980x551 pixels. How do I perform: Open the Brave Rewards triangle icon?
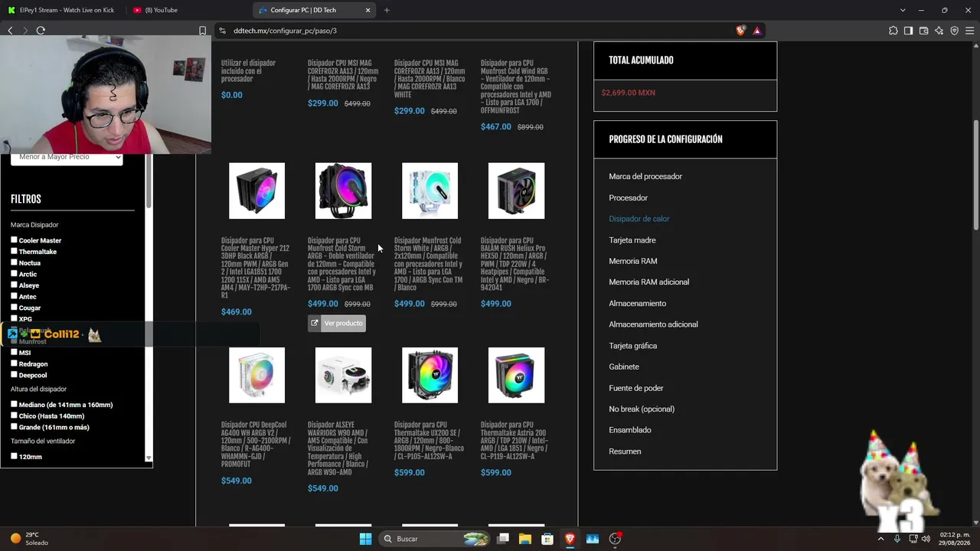tap(757, 31)
